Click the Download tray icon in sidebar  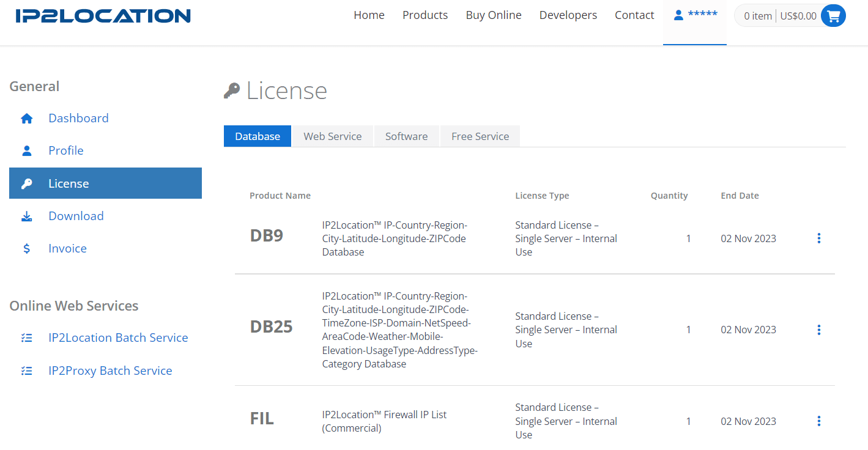[26, 216]
